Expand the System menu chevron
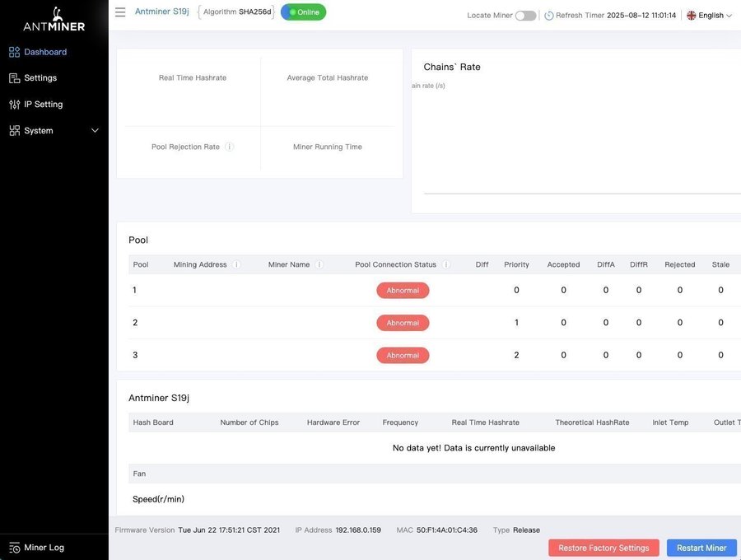Screen dimensions: 741x560 point(95,131)
